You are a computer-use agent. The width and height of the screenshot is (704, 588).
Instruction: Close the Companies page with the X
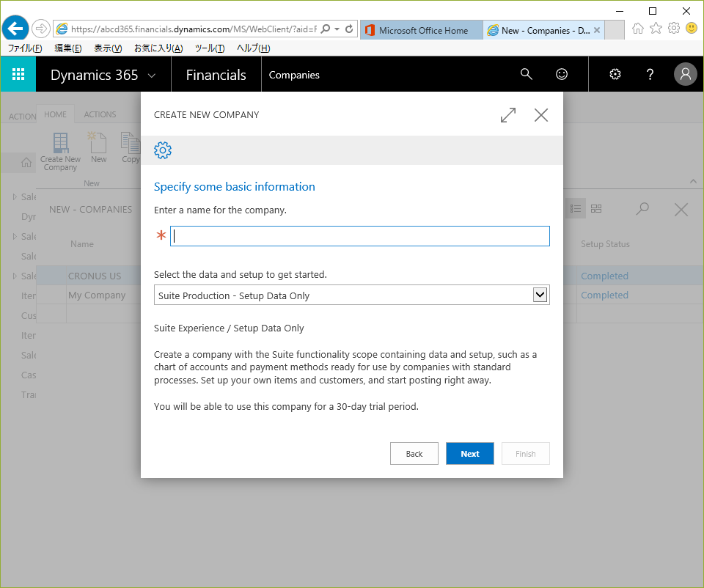click(x=681, y=209)
